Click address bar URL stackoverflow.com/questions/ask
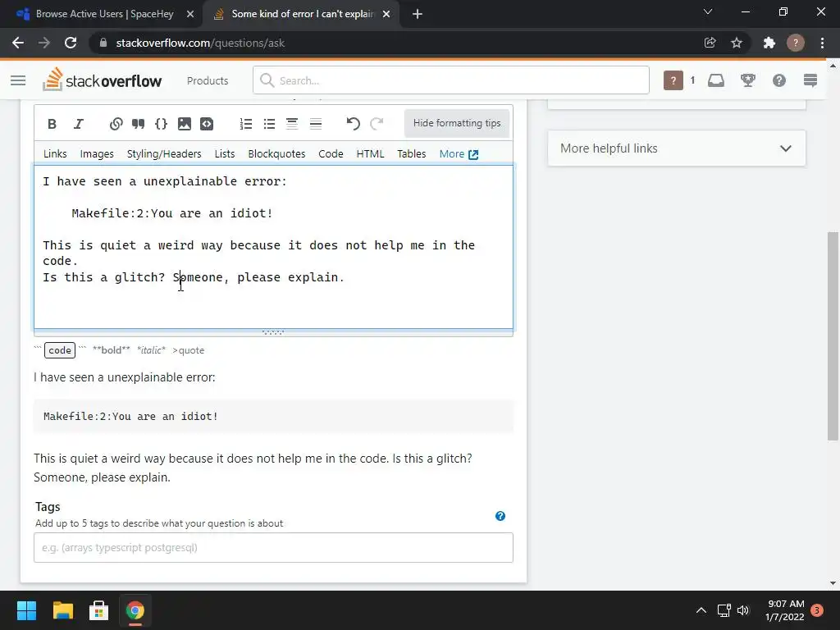Image resolution: width=840 pixels, height=630 pixels. 200,43
